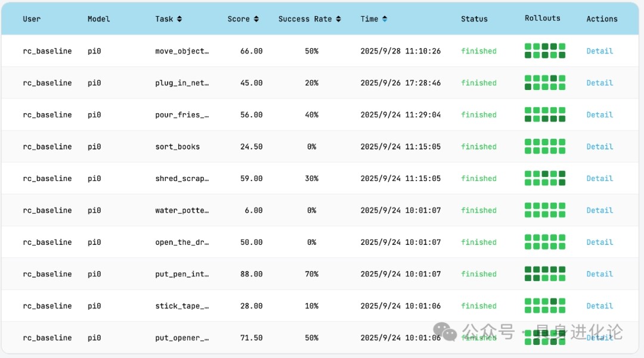The height and width of the screenshot is (358, 644).
Task: Open Detail for put_pen_int row
Action: coord(599,274)
